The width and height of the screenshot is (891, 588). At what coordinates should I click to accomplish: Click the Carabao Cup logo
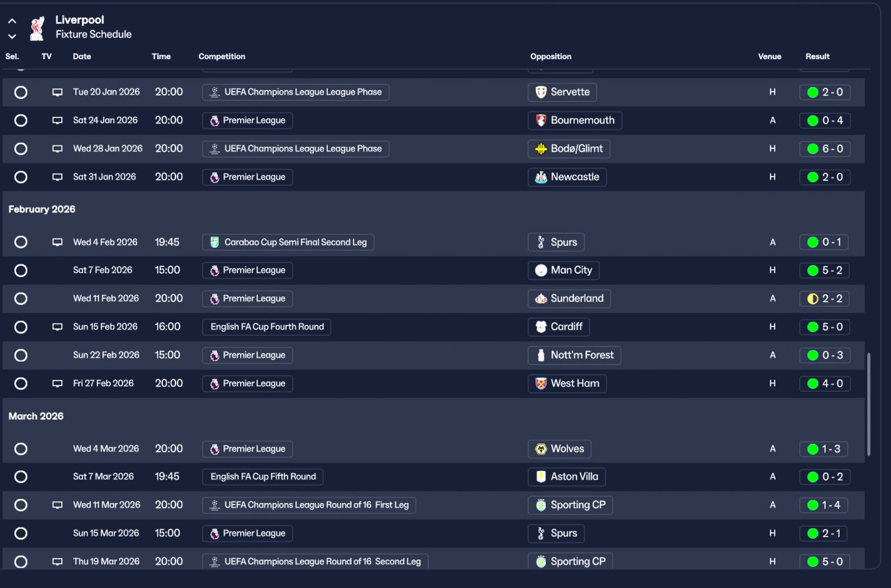214,242
